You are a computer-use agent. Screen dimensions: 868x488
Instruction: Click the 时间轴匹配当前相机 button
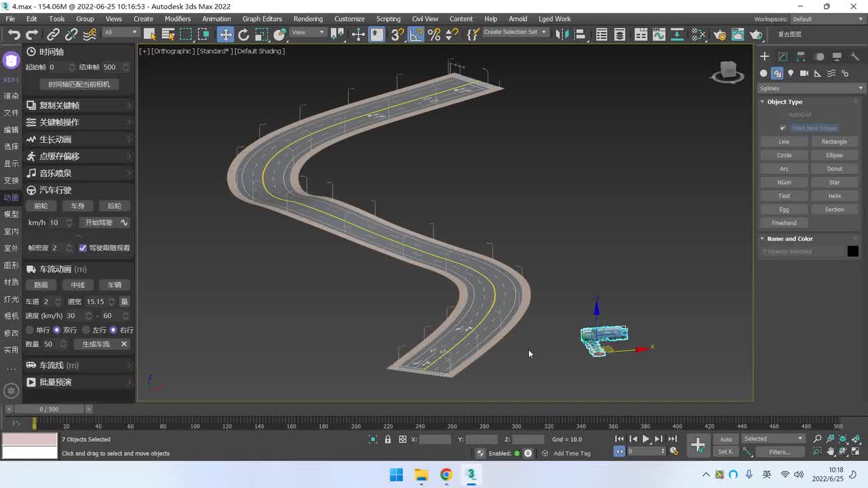point(79,84)
